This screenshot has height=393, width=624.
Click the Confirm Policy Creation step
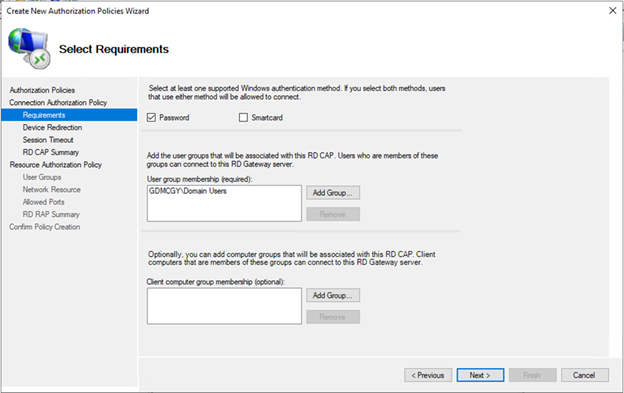point(45,227)
